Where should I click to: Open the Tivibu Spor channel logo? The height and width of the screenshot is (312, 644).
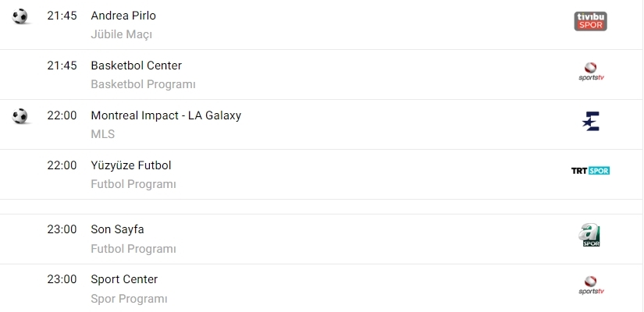point(590,21)
